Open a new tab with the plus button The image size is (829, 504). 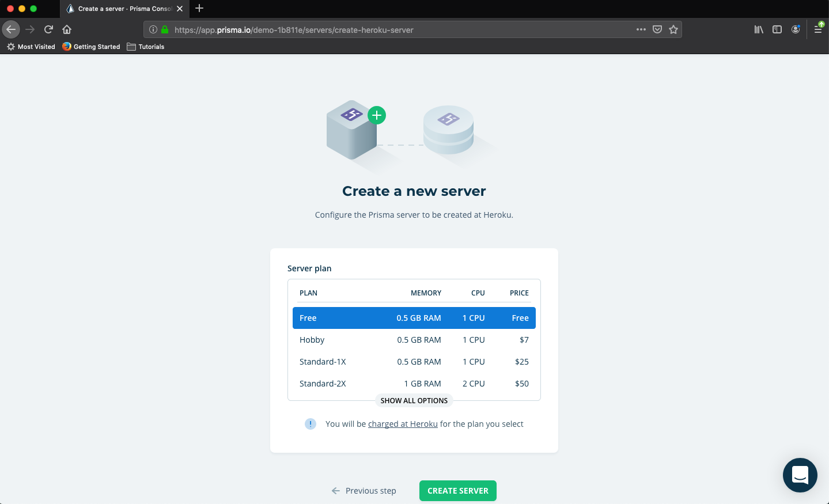point(199,8)
